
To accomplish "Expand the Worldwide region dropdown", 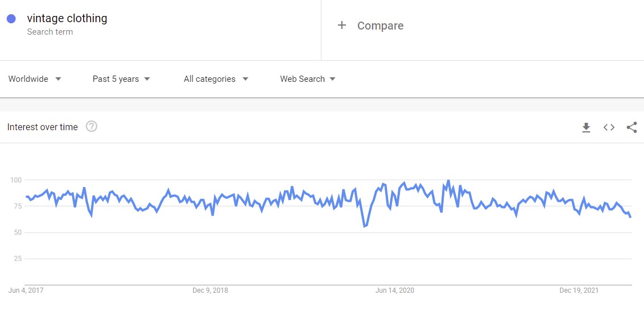I will pos(35,79).
